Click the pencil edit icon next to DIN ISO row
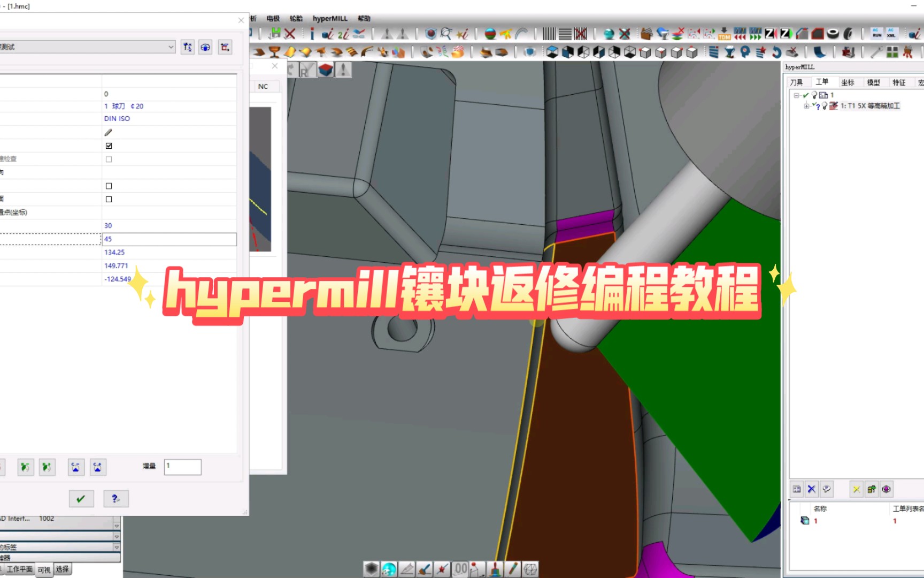924x578 pixels. (109, 132)
